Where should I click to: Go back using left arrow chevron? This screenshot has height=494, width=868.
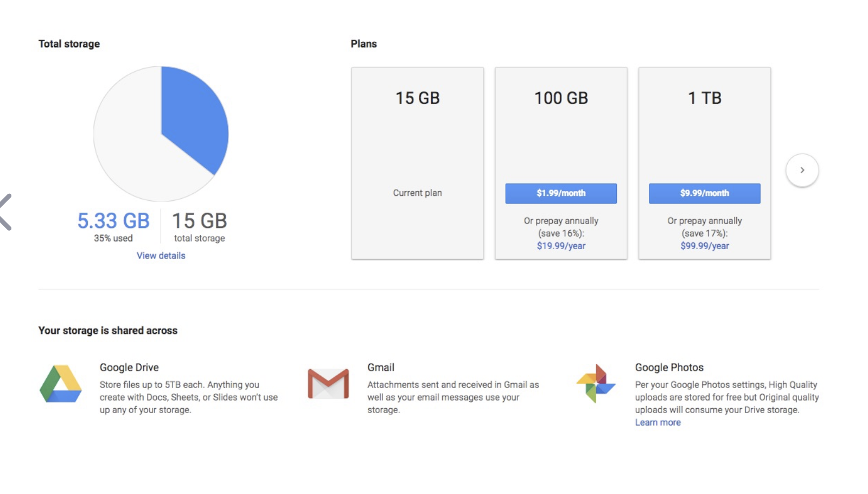5,212
